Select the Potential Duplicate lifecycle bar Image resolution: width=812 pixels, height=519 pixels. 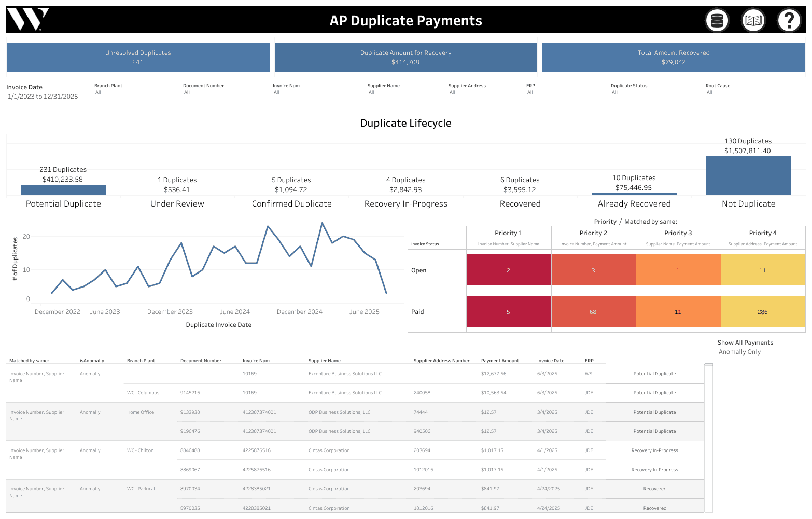tap(63, 190)
